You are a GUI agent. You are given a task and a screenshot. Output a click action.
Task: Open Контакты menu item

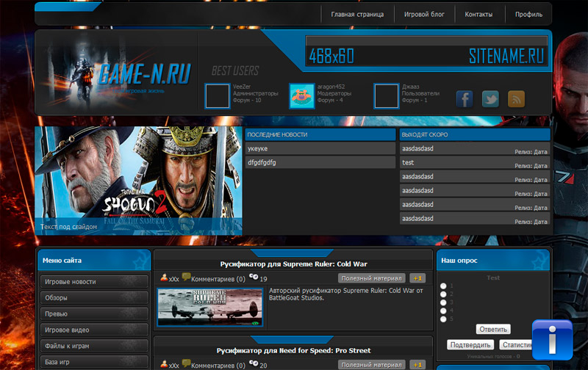tap(478, 14)
